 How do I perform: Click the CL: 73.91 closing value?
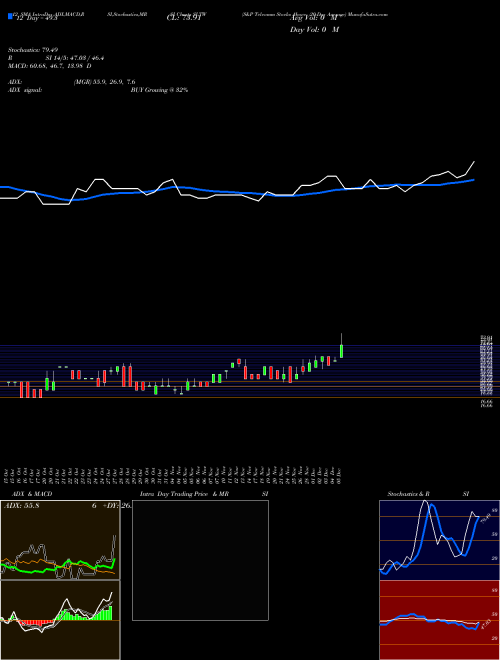[186, 18]
